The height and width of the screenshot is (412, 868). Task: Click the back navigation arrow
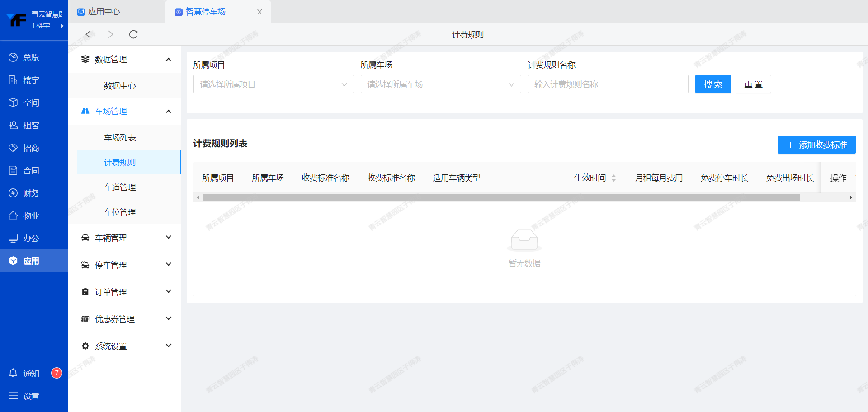coord(89,34)
